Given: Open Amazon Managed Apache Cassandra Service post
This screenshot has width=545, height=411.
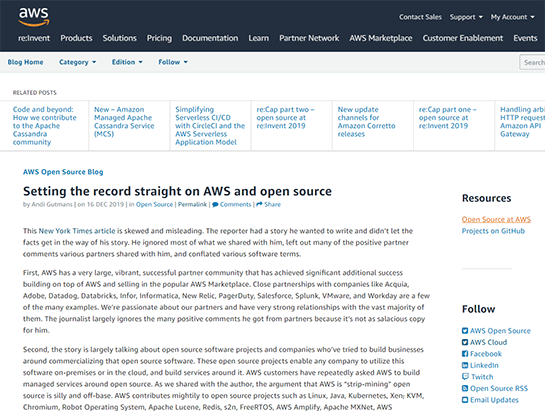Looking at the screenshot, I should point(124,121).
